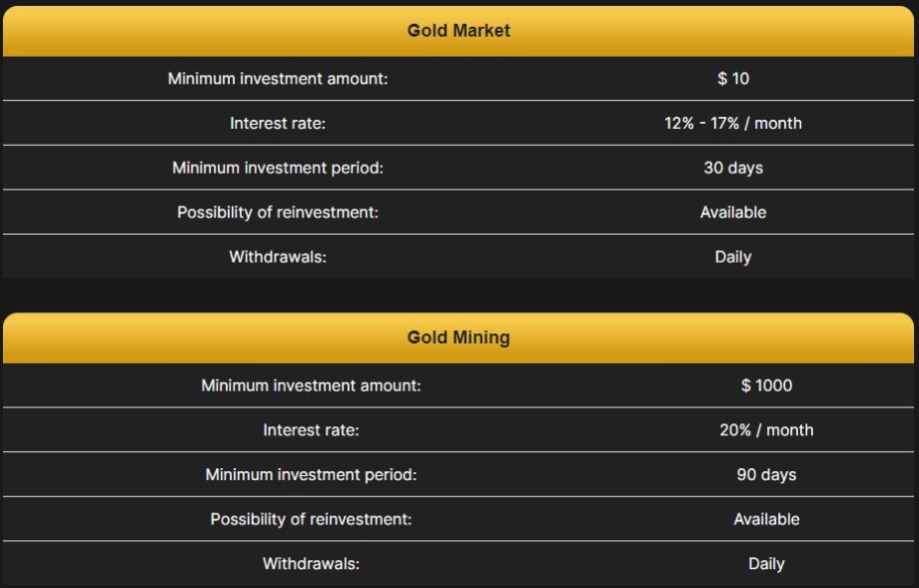Click the Gold Market table header
919x588 pixels.
coord(458,31)
